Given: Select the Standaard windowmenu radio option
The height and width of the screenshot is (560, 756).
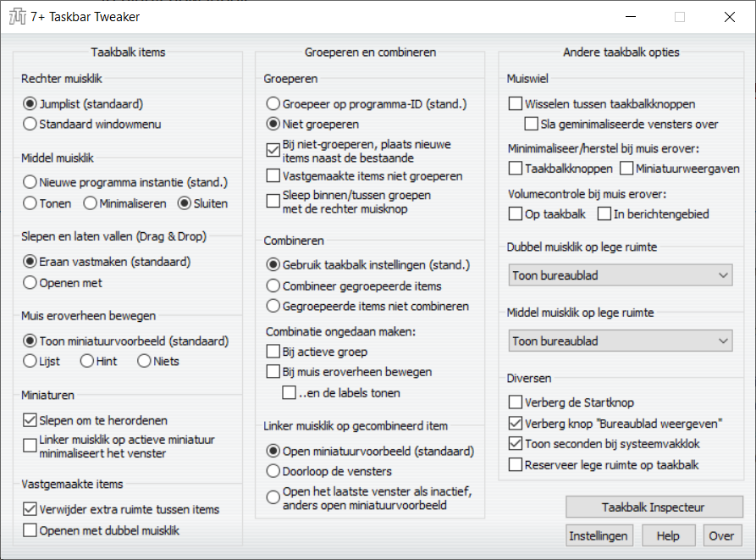Looking at the screenshot, I should pyautogui.click(x=30, y=125).
